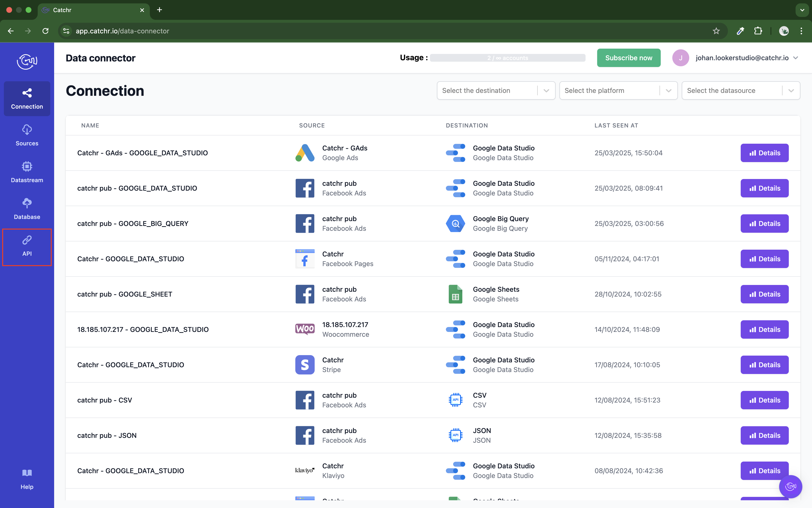Click the Google Ads icon in the Catchr - GAds row
This screenshot has width=812, height=508.
pyautogui.click(x=305, y=153)
